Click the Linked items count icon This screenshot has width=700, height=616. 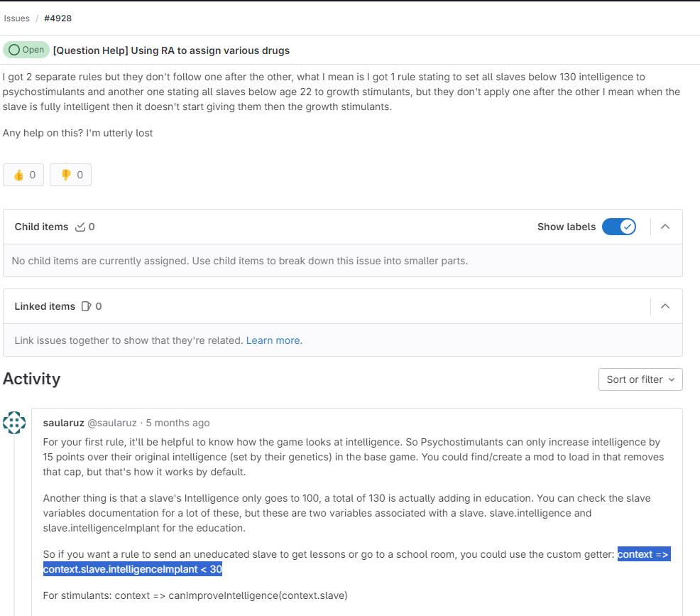pyautogui.click(x=87, y=306)
